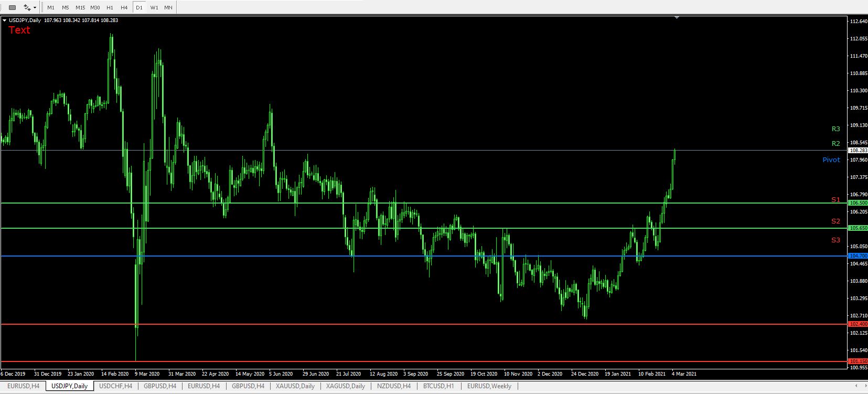Click the S2 support label
This screenshot has width=868, height=394.
tap(835, 221)
